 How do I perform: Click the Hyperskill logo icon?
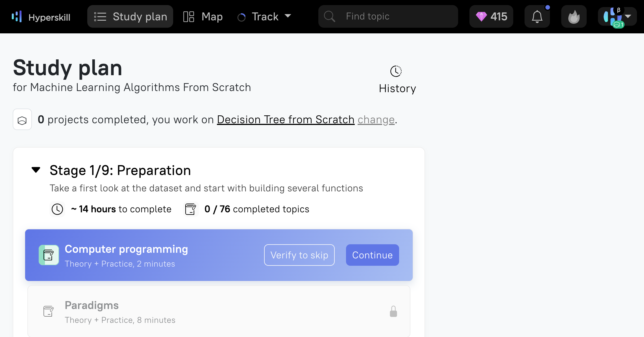(17, 16)
